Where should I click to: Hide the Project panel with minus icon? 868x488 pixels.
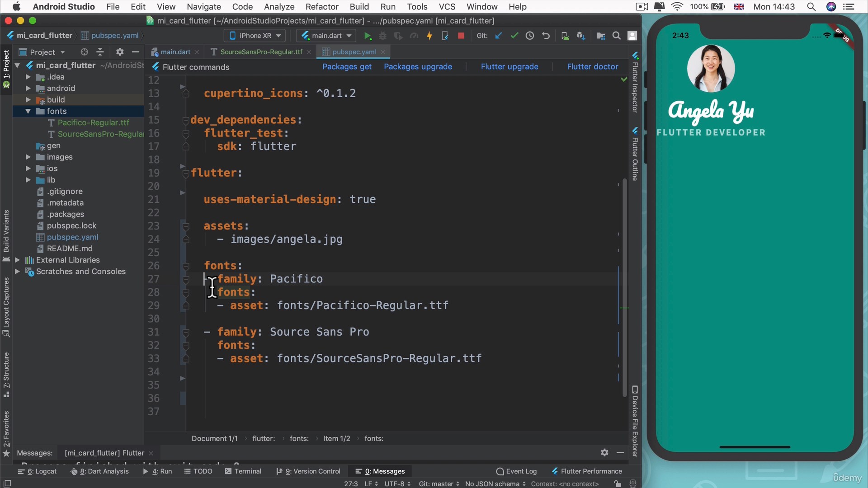(x=135, y=52)
